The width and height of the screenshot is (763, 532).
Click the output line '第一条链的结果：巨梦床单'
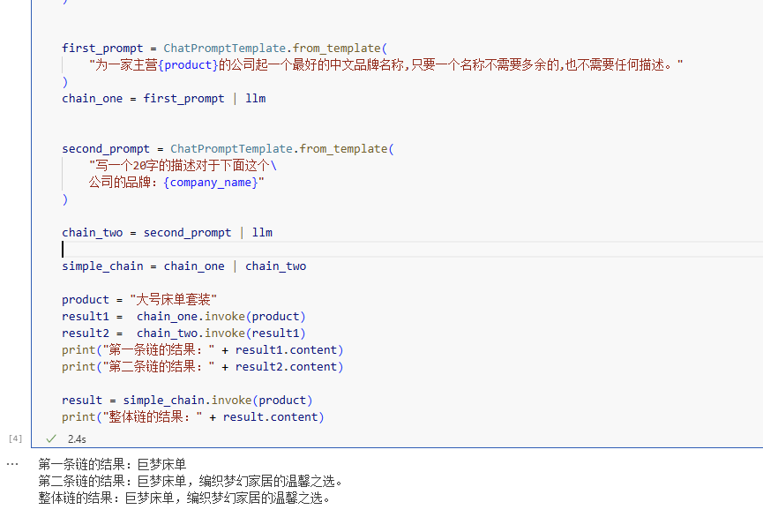coord(112,464)
